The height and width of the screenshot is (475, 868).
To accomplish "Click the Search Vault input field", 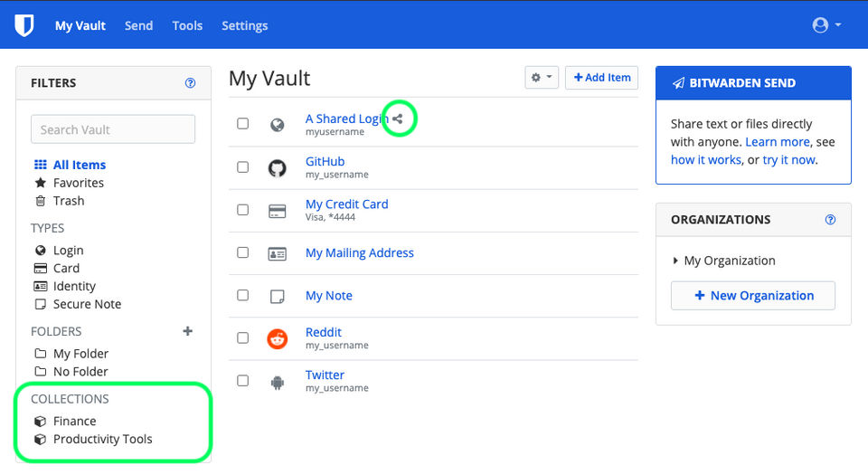I will coord(113,129).
